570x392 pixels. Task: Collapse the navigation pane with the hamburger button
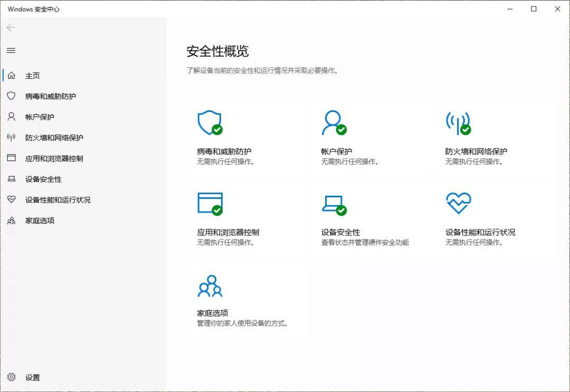coord(11,51)
